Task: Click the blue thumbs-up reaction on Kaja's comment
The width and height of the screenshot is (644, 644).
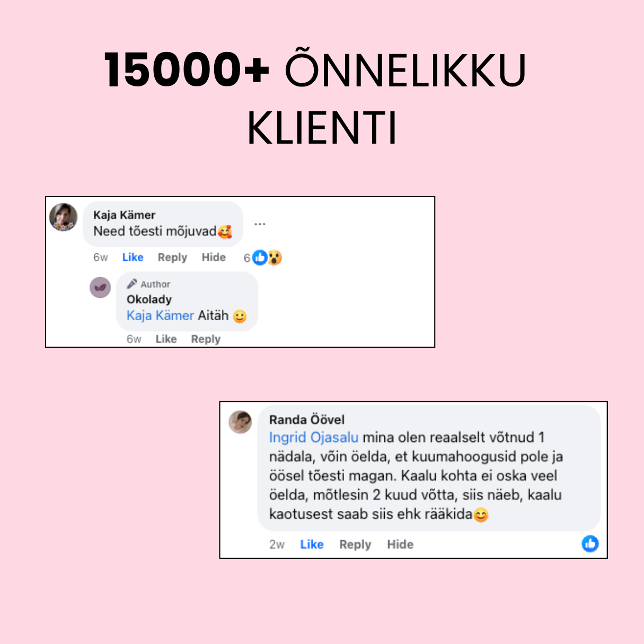Action: coord(260,258)
